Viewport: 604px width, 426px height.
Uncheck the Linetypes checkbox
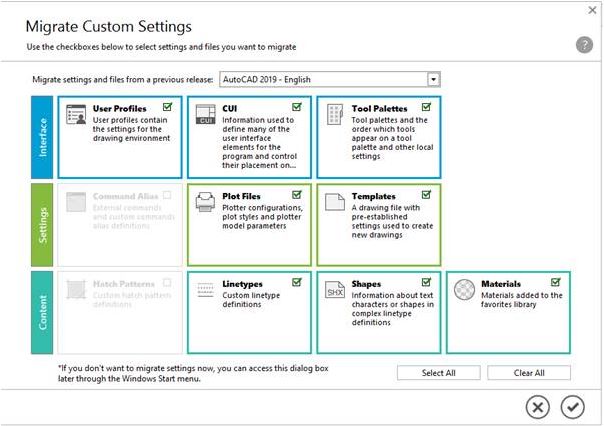(297, 282)
